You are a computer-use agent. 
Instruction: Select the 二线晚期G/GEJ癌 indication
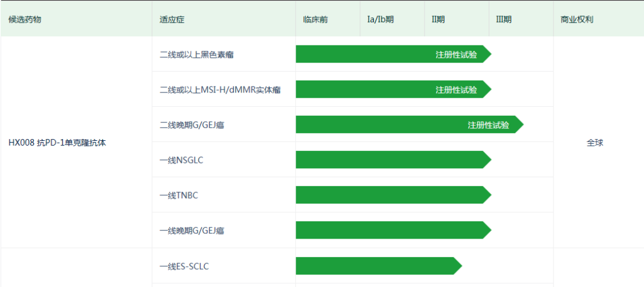[x=192, y=125]
